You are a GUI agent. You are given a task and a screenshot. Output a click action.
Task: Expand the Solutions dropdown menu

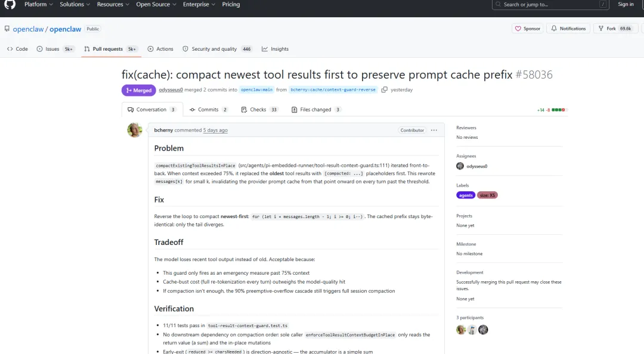(75, 5)
